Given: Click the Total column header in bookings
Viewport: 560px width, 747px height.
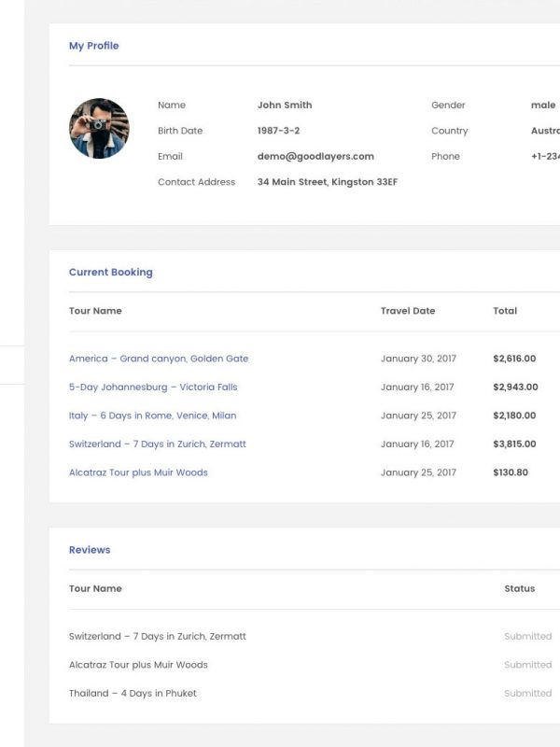Looking at the screenshot, I should (505, 311).
